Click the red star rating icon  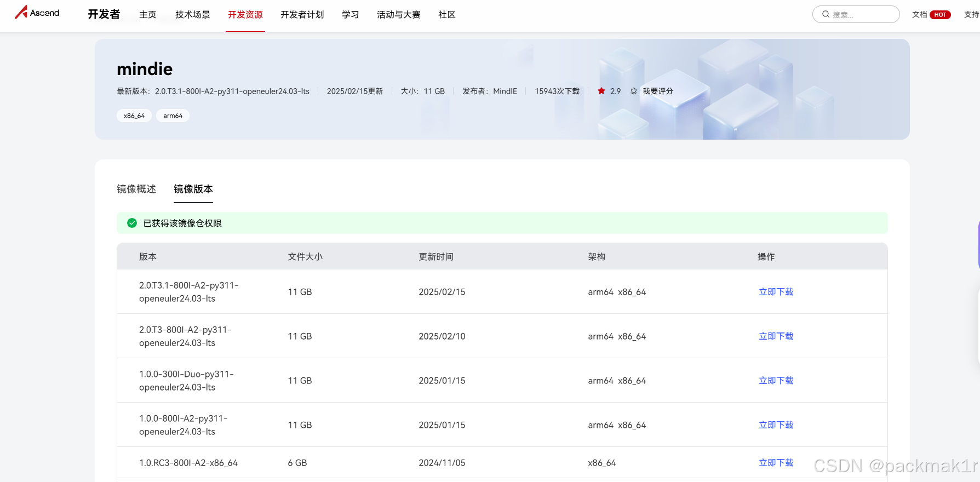[x=601, y=91]
